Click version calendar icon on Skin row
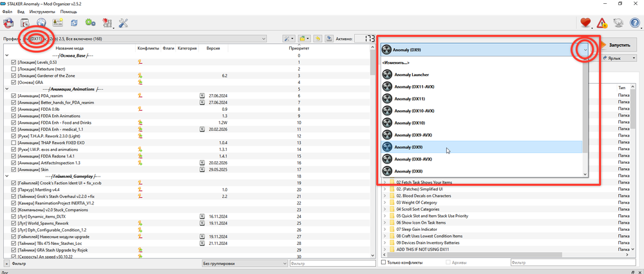The height and width of the screenshot is (274, 644). pos(202,170)
